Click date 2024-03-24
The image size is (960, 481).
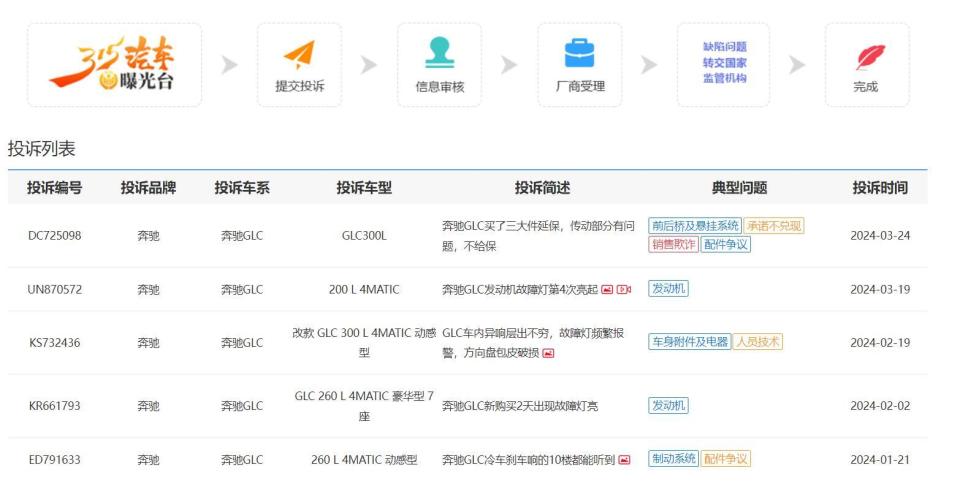(880, 236)
